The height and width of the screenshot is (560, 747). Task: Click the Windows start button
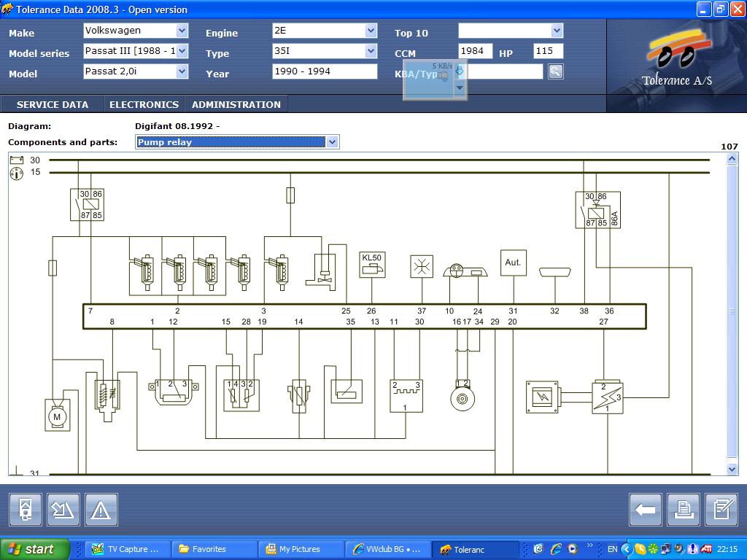coord(34,549)
